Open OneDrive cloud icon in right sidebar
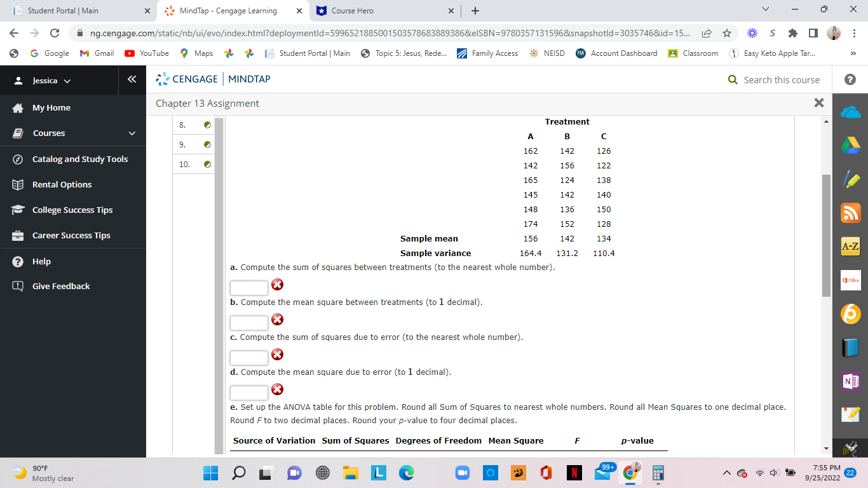Viewport: 868px width, 488px height. click(850, 111)
